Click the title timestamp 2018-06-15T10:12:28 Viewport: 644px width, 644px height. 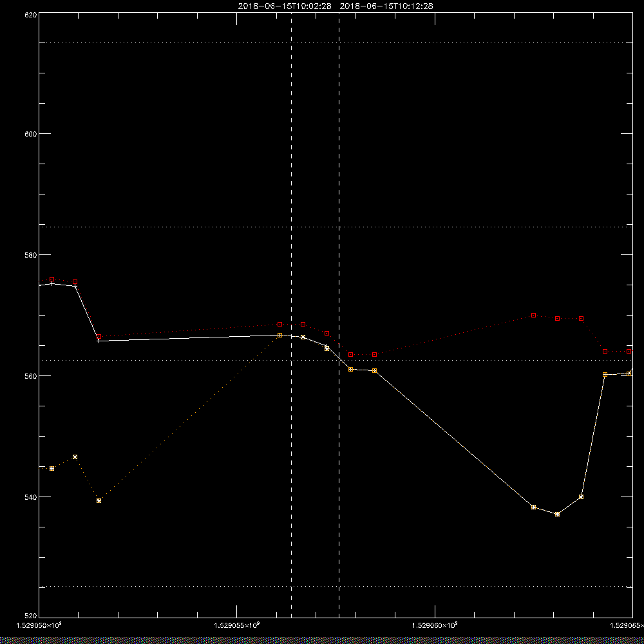(x=386, y=6)
